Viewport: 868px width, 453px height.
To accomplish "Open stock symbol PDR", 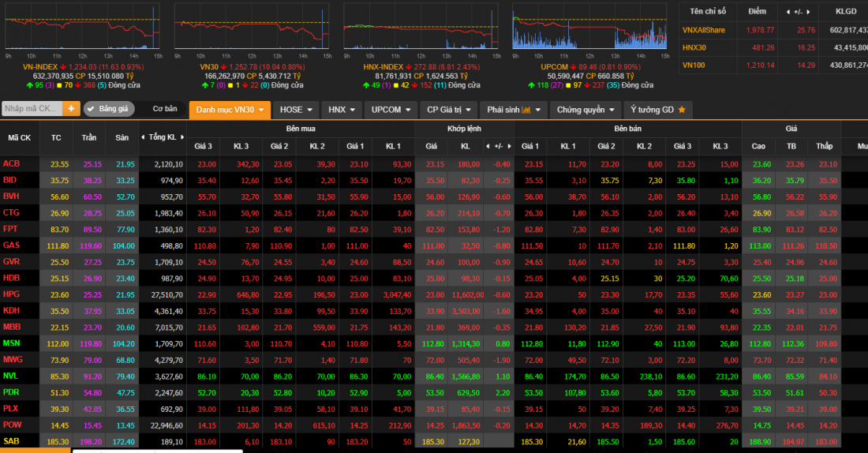I will (x=11, y=392).
